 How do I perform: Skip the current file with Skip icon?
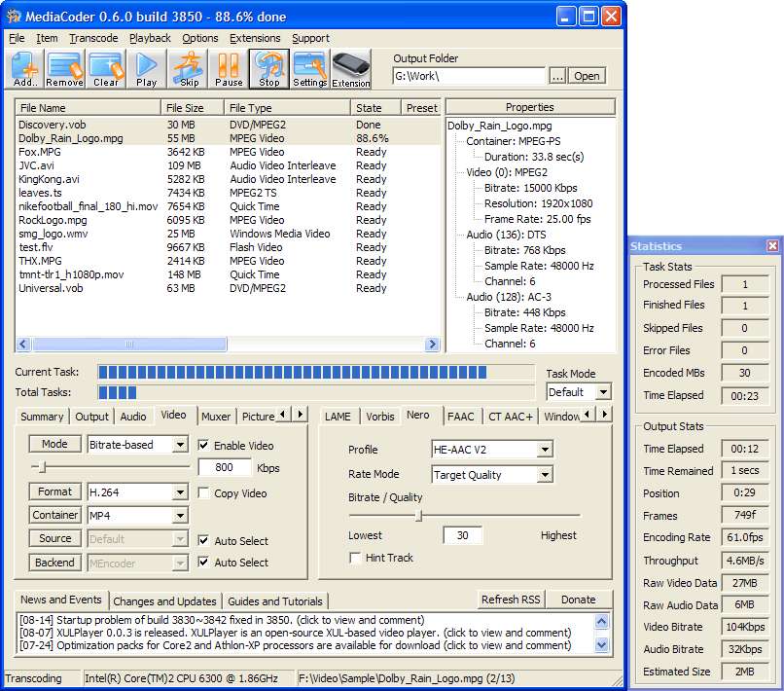189,69
